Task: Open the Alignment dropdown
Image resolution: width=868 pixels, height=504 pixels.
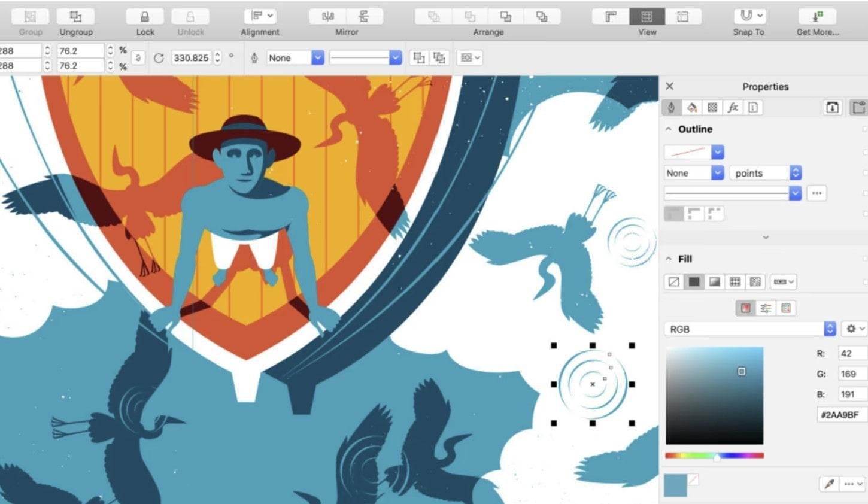Action: point(260,17)
